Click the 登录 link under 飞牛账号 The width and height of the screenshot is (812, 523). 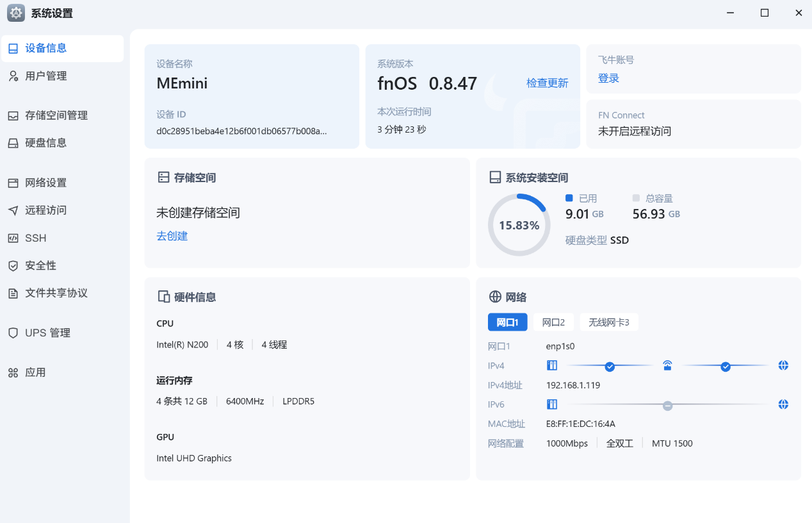tap(608, 78)
